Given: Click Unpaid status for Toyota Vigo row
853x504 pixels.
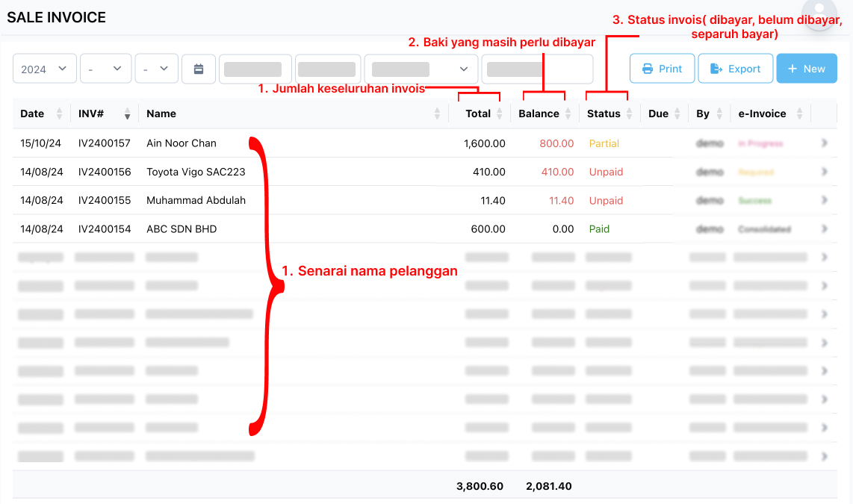Looking at the screenshot, I should [606, 172].
